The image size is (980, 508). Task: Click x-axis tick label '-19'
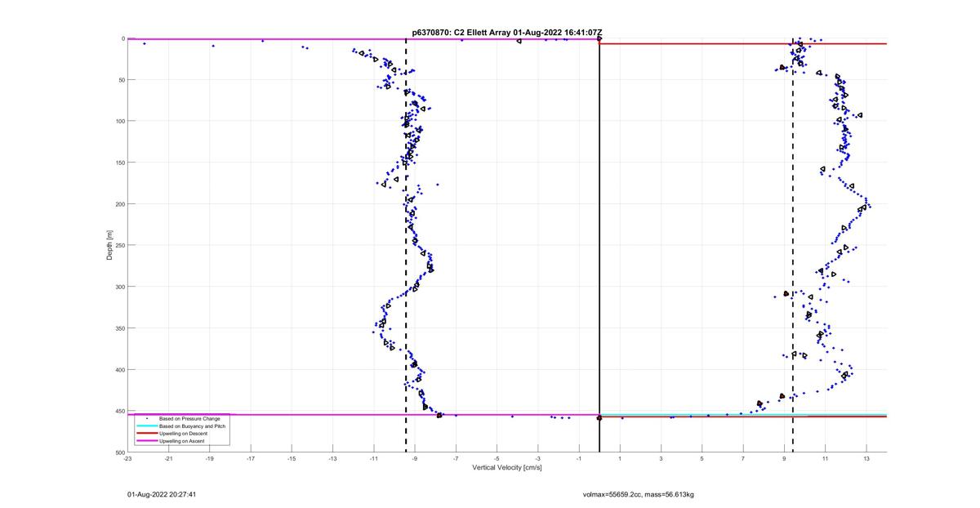click(210, 459)
